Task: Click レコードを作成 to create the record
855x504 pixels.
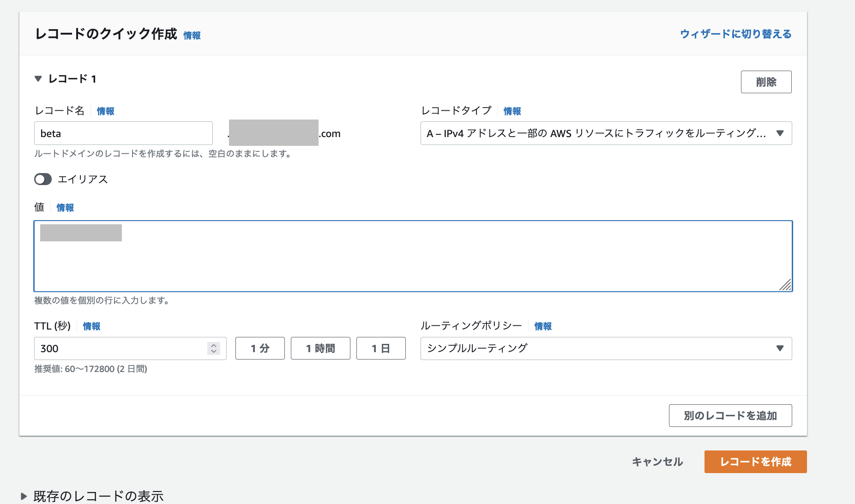Action: 755,462
